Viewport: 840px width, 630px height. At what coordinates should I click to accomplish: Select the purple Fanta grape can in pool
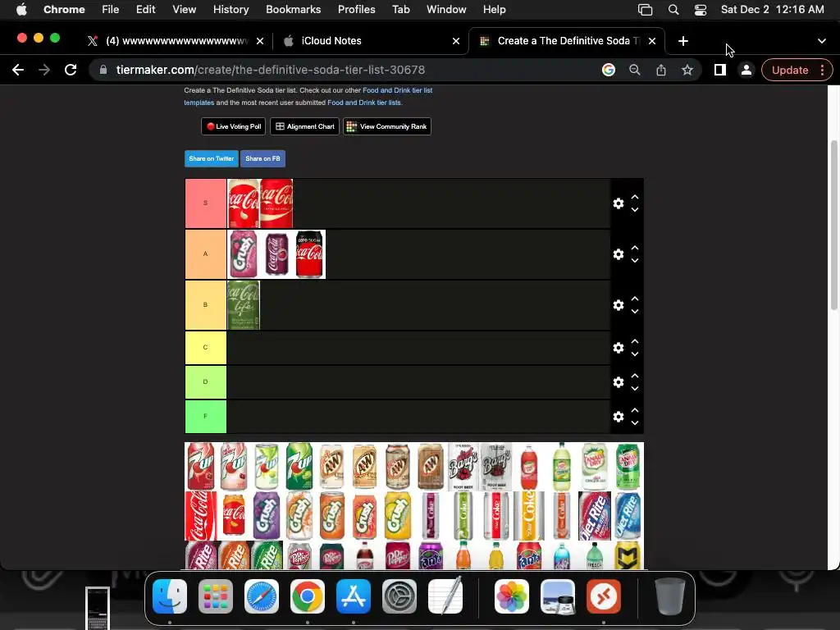point(430,555)
